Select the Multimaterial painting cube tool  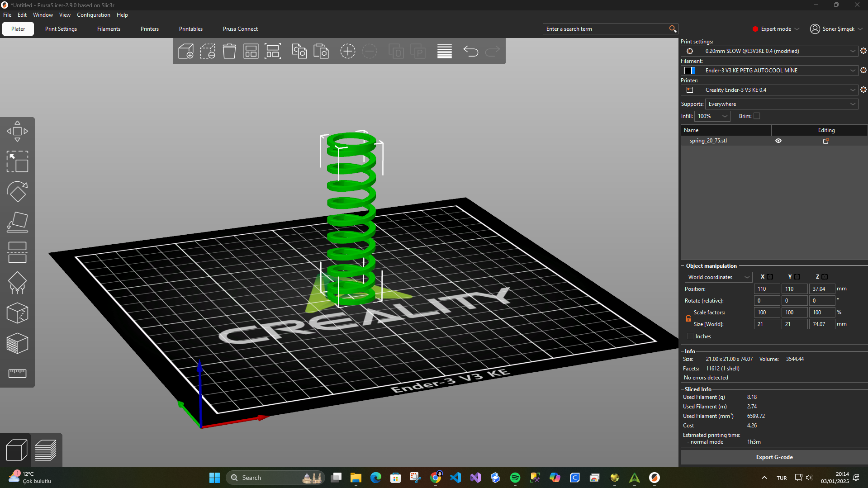(x=17, y=343)
